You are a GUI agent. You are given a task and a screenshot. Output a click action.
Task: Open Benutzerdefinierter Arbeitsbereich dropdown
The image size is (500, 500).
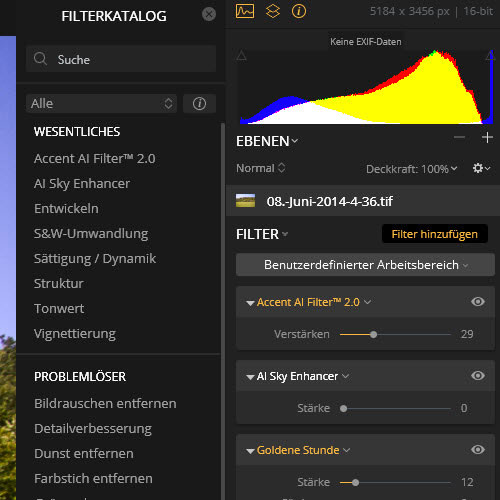click(x=365, y=265)
